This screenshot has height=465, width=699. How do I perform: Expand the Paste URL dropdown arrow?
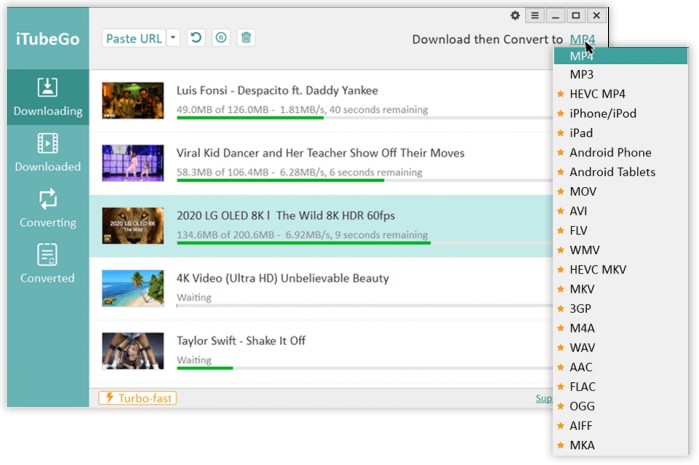click(x=173, y=38)
